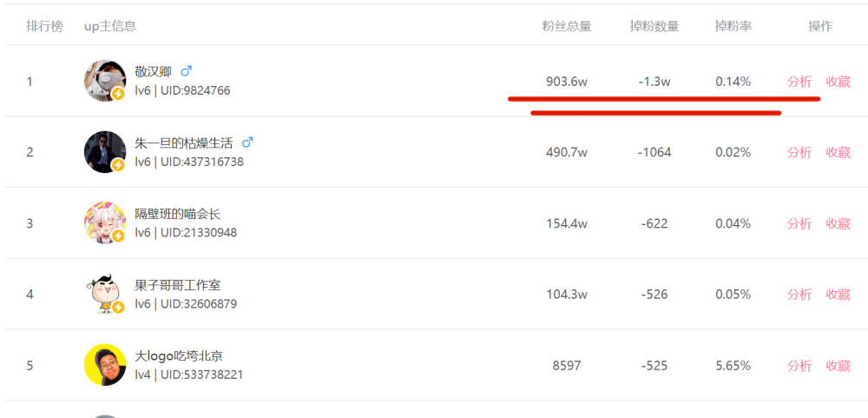Viewport: 868px width, 418px height.
Task: Click 果子哥哥工作室 cartoon avatar
Action: [104, 294]
